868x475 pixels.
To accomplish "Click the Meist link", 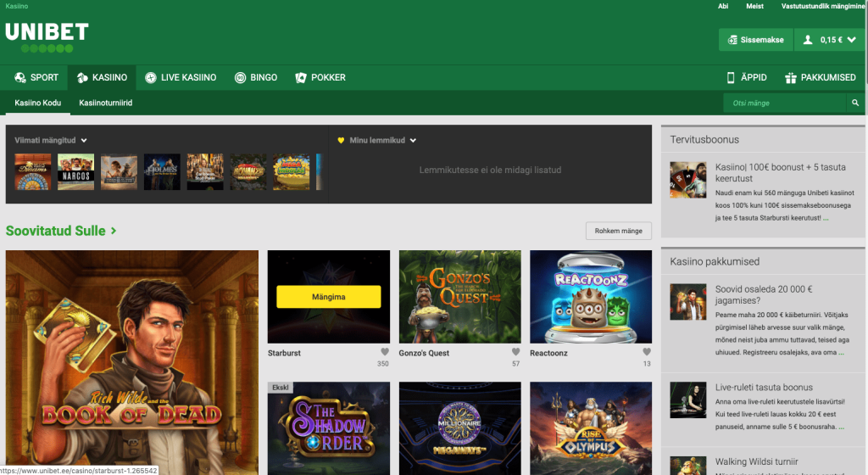I will (754, 6).
